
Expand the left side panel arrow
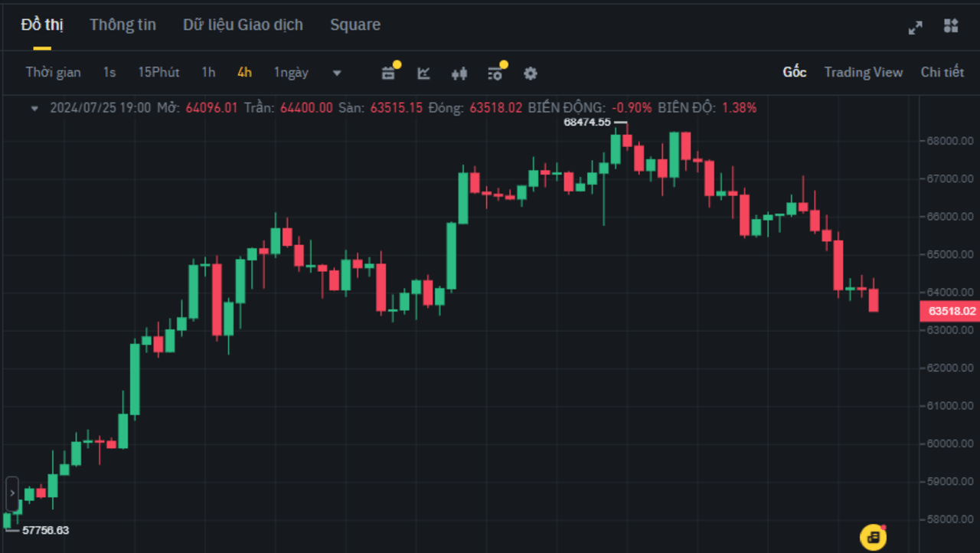11,494
